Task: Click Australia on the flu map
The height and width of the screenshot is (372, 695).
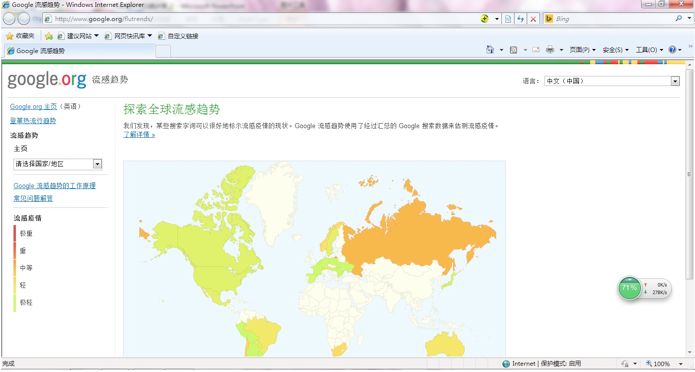Action: click(445, 345)
